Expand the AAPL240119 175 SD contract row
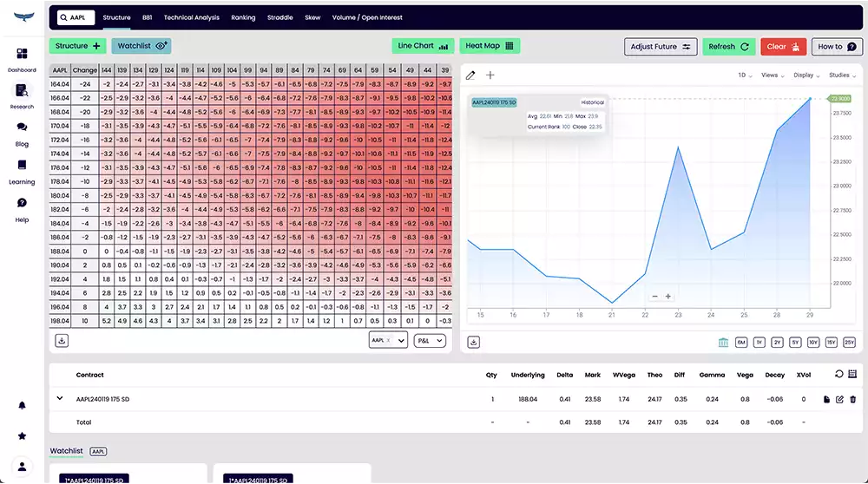 60,399
